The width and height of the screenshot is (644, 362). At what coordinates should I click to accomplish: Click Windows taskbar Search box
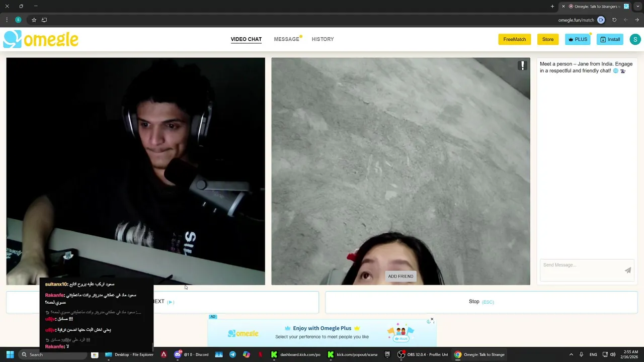click(53, 354)
